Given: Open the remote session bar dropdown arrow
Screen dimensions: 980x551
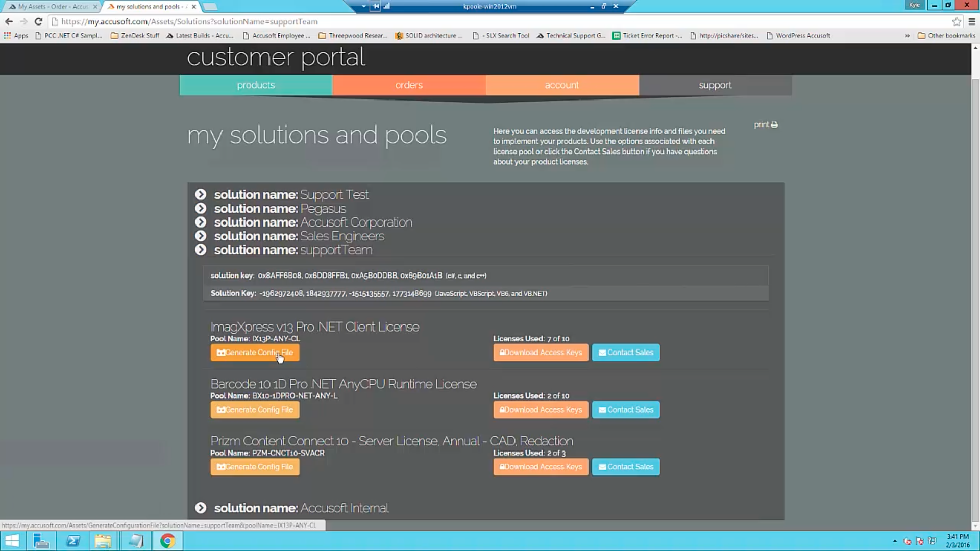Looking at the screenshot, I should click(363, 6).
